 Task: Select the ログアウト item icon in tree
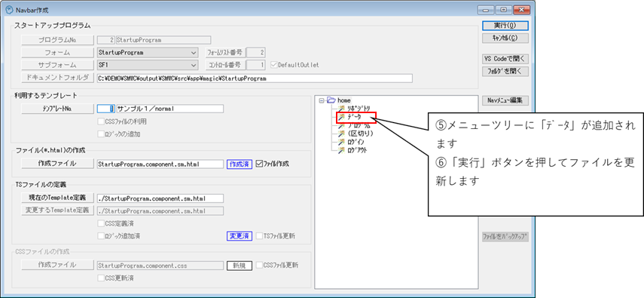click(x=341, y=151)
